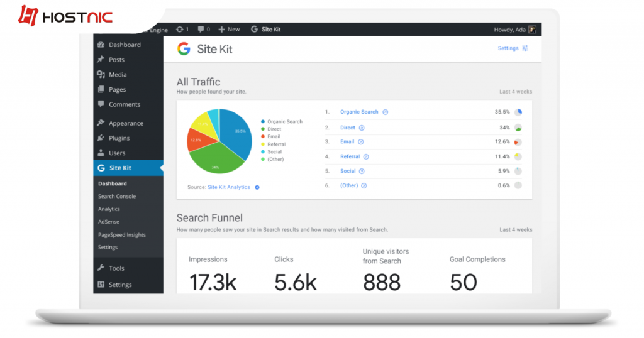
Task: Click the arrow icon next to Email
Action: [x=360, y=142]
